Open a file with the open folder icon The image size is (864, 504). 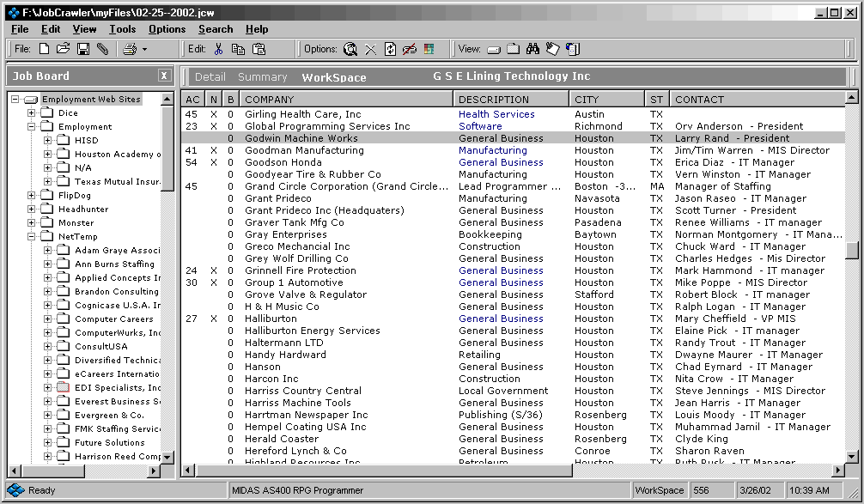pos(63,49)
